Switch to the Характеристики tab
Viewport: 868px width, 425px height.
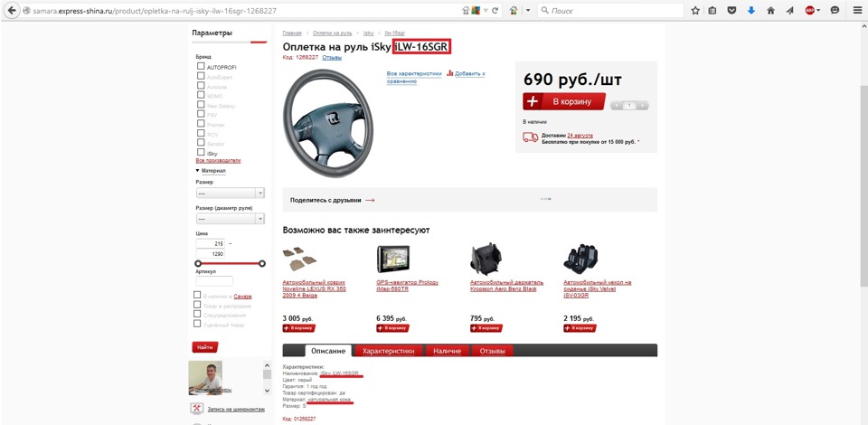[388, 351]
